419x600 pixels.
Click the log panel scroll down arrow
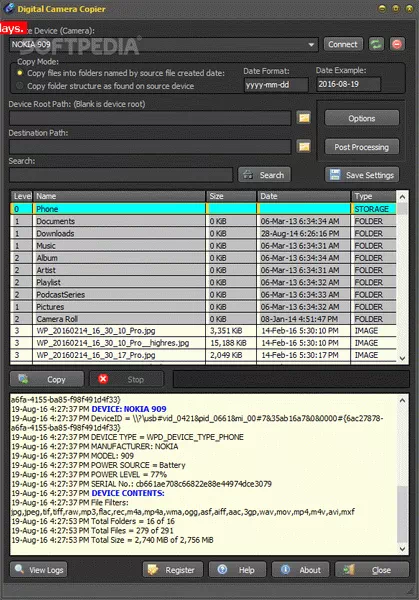coord(402,549)
